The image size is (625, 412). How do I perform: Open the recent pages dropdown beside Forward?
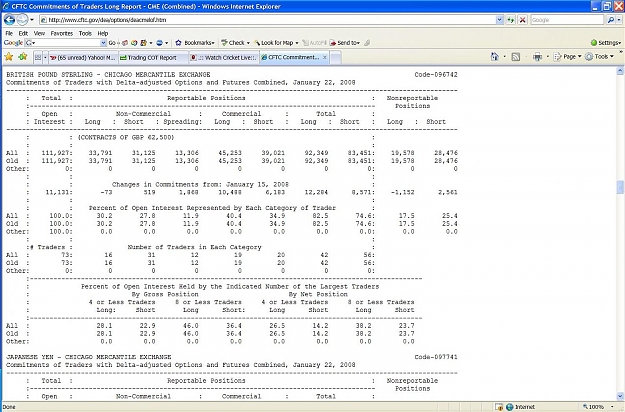pos(32,20)
